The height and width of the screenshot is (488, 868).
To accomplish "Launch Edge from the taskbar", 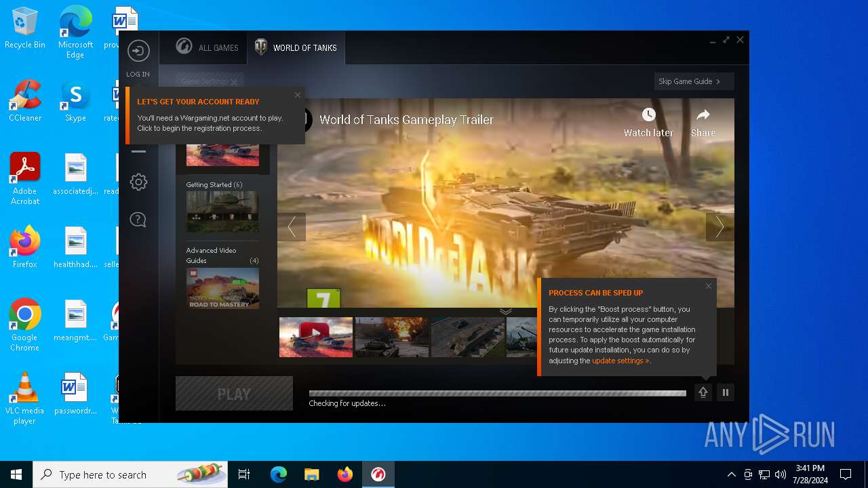I will click(x=279, y=474).
